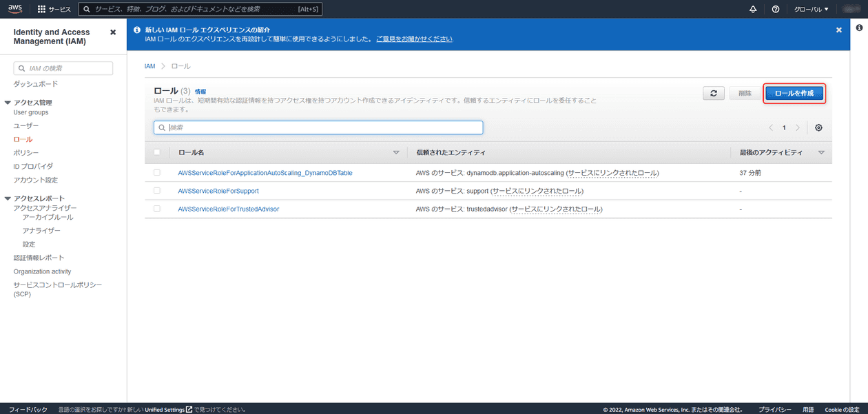The image size is (868, 414).
Task: Click the role search input field
Action: tap(318, 127)
